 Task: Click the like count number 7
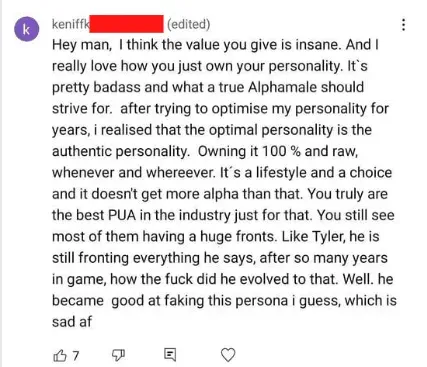pyautogui.click(x=76, y=356)
